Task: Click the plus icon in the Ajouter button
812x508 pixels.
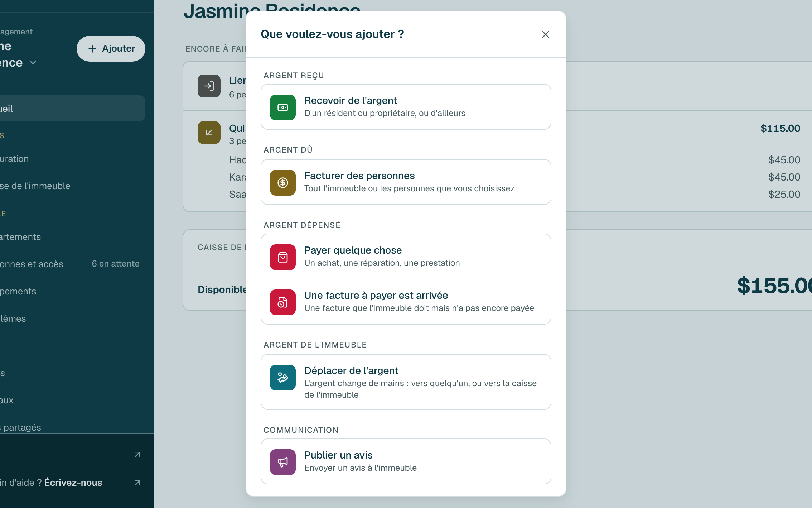Action: click(x=92, y=49)
